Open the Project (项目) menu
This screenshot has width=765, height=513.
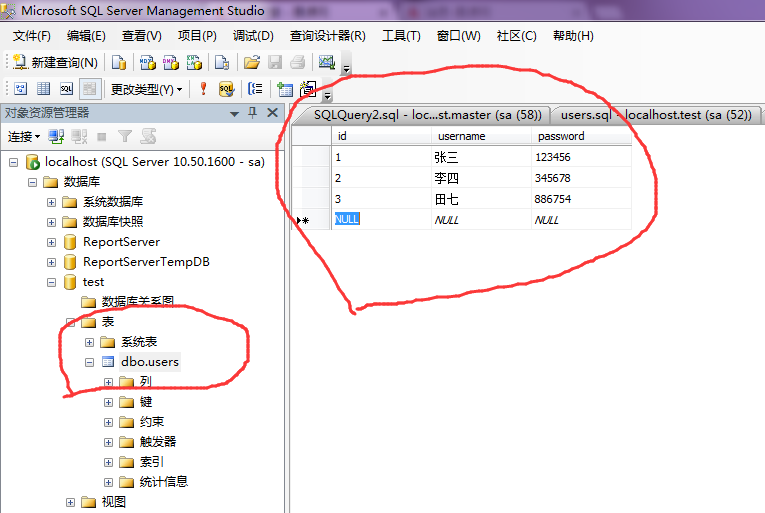coord(197,36)
